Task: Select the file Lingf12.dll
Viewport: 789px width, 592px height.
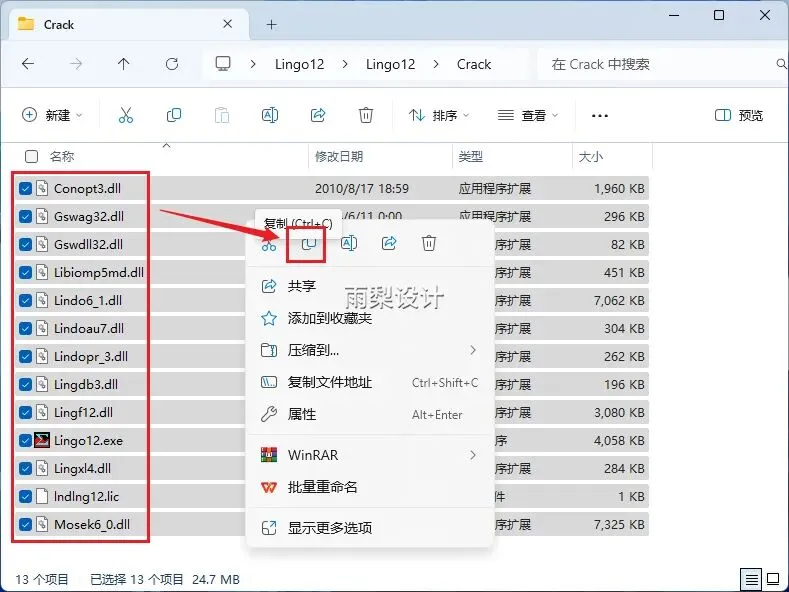Action: [x=83, y=413]
